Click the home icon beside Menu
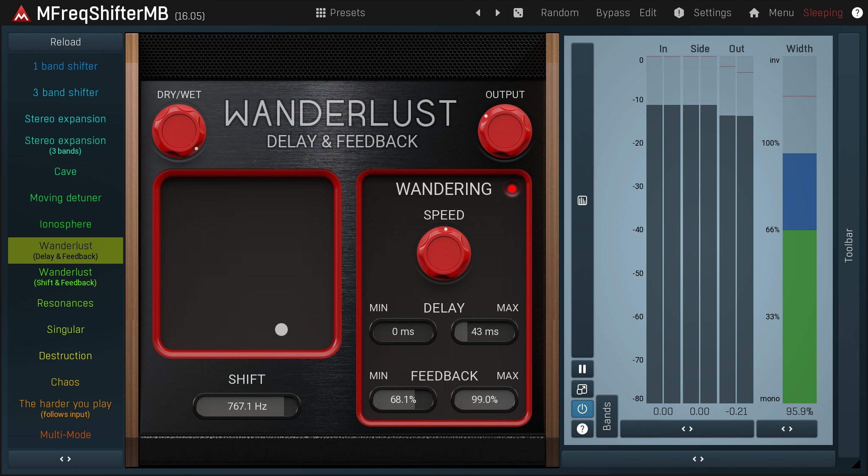This screenshot has width=868, height=476. (754, 13)
